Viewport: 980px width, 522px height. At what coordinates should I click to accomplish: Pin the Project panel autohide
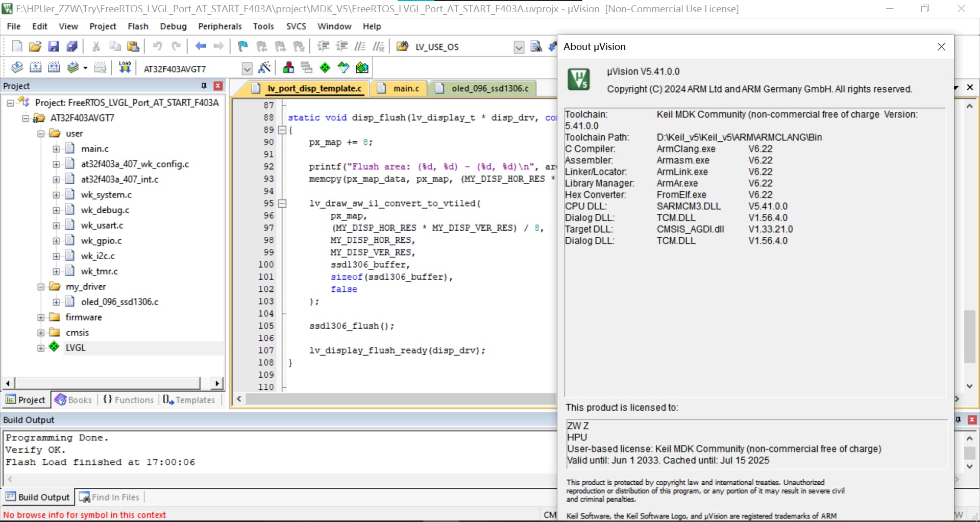[204, 86]
